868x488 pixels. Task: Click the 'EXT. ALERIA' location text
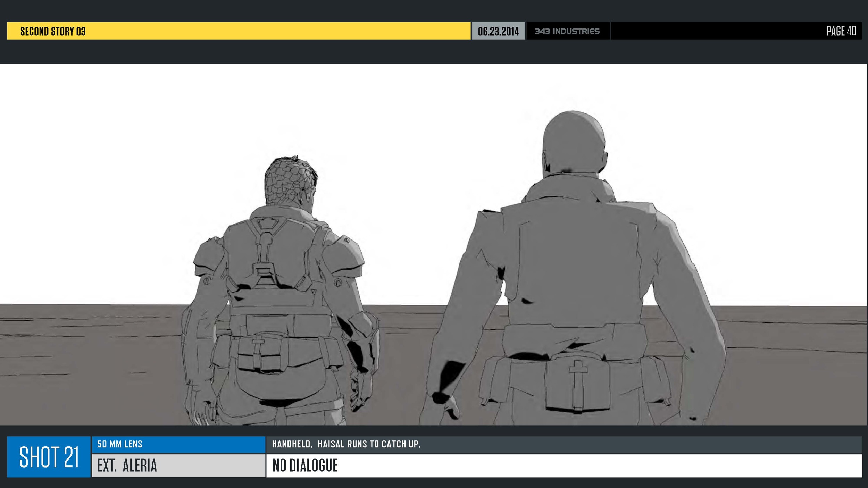tap(127, 465)
